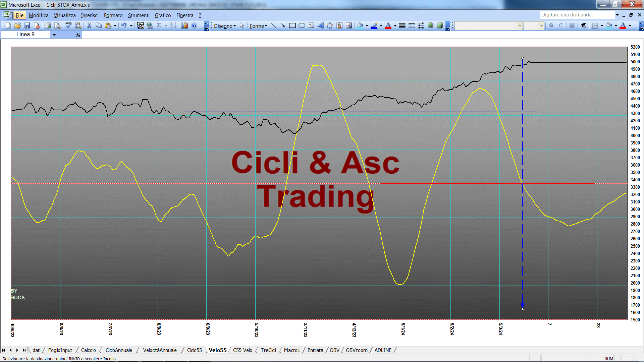Open Dash Style icon
The image size is (644, 362).
[x=412, y=25]
